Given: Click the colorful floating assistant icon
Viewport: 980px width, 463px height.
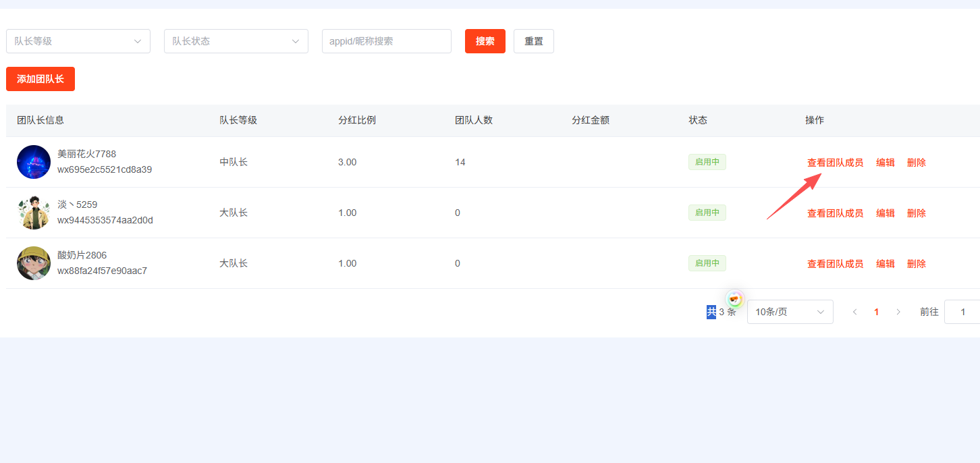Looking at the screenshot, I should (735, 299).
